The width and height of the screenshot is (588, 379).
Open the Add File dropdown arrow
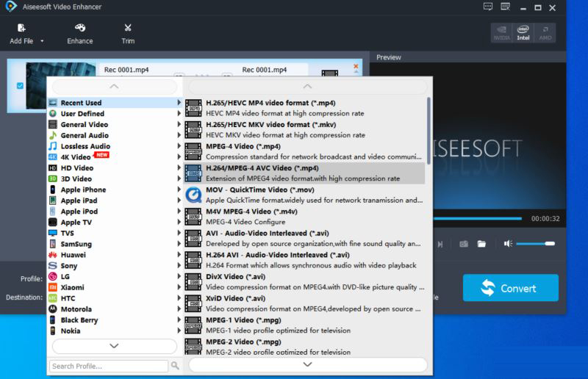pos(42,41)
